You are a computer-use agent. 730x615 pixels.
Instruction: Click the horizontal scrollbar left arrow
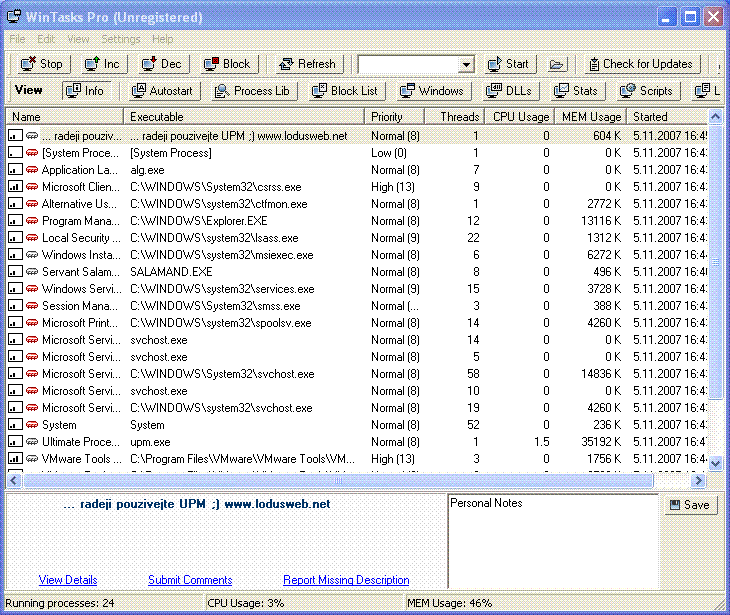point(13,480)
